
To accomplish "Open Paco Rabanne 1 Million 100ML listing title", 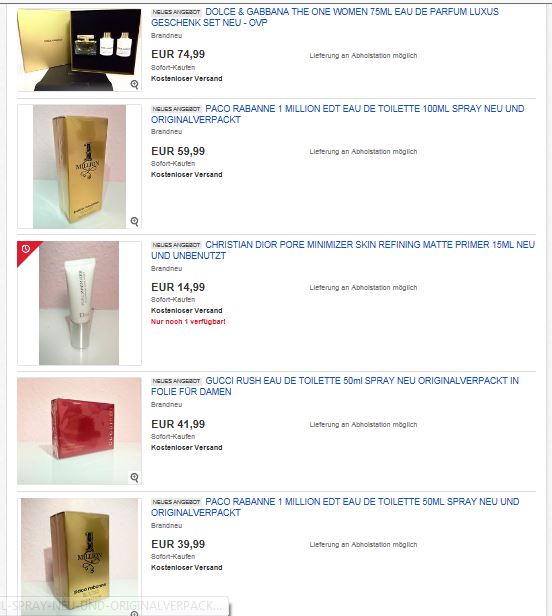I will [337, 114].
